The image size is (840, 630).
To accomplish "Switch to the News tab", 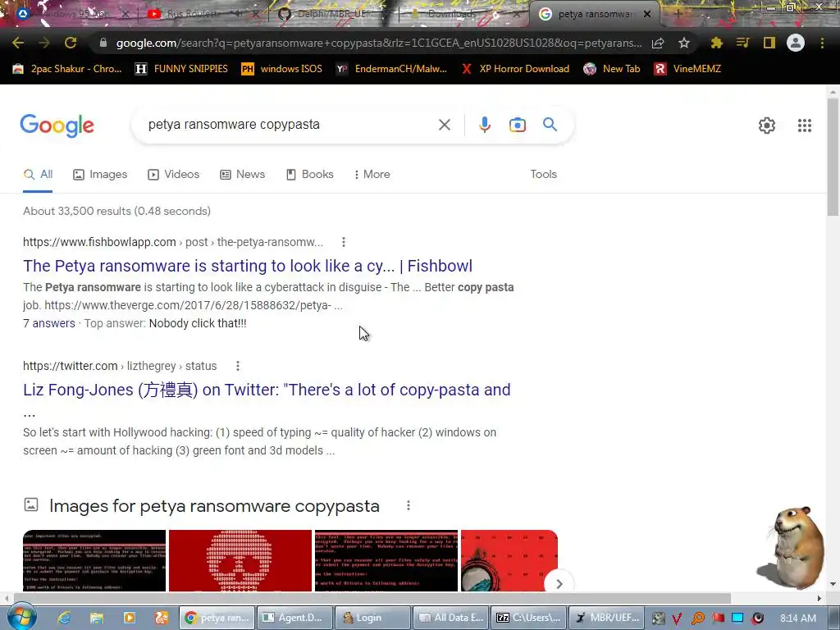I will [242, 175].
